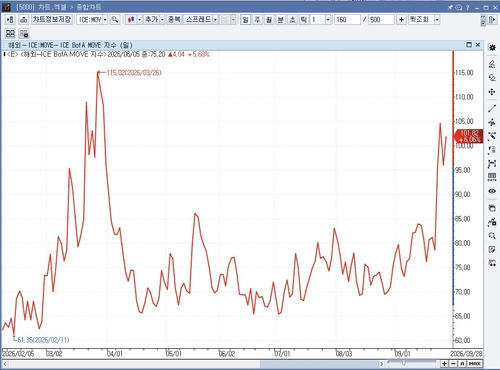Click the 500 total count input field
Screen dimensions: 500x370
click(381, 20)
